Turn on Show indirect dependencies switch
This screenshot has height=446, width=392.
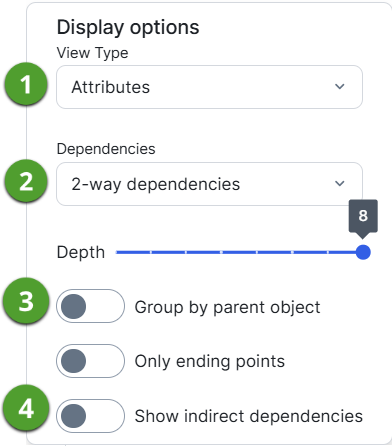tap(90, 416)
